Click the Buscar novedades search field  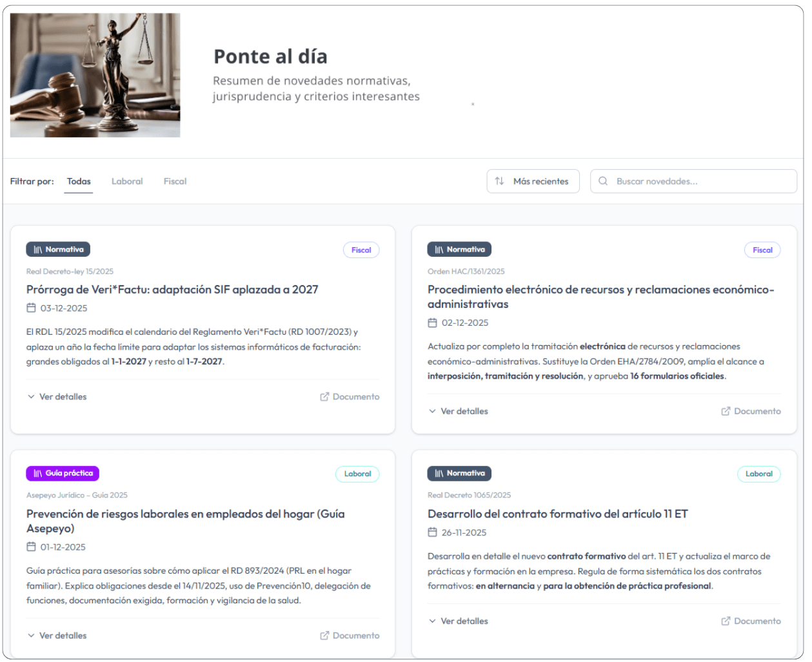700,181
